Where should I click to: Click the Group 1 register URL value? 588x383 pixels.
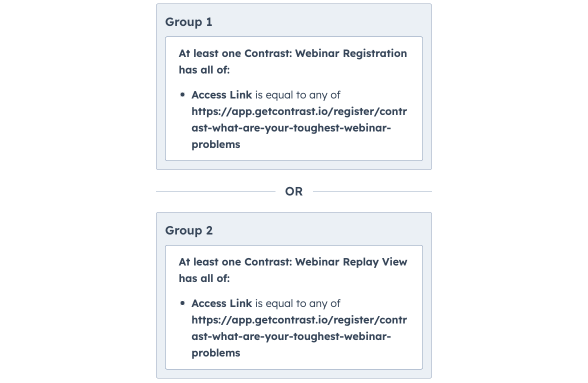(299, 128)
